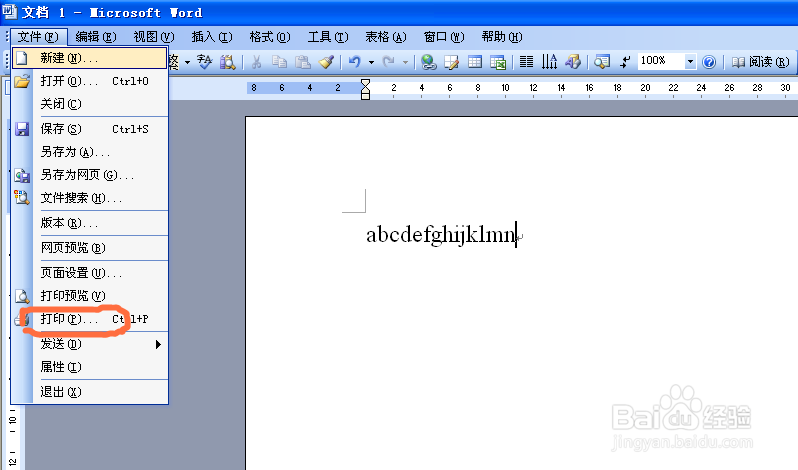
Task: Click the Redo arrow icon
Action: [x=389, y=62]
